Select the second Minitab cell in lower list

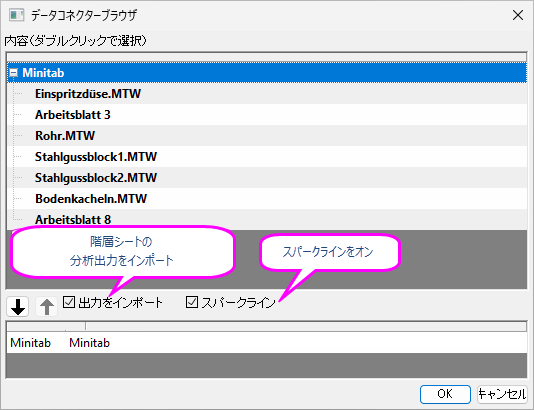(90, 343)
